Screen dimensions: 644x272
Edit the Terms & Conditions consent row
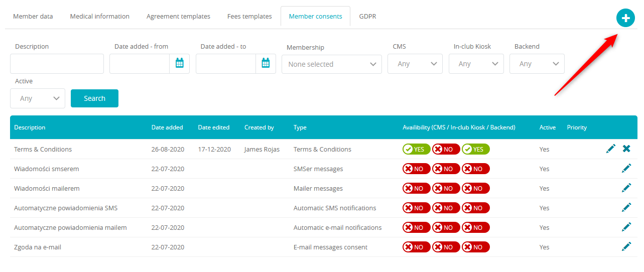611,149
